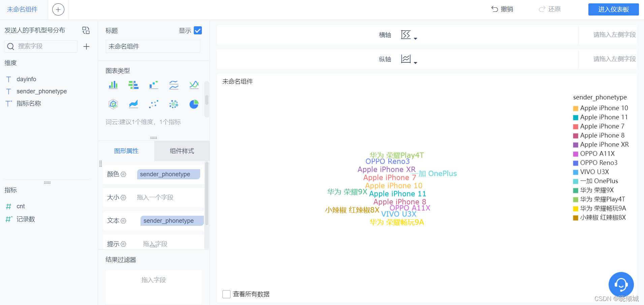Click the 进入仪表板 button
The image size is (644, 305).
click(613, 9)
